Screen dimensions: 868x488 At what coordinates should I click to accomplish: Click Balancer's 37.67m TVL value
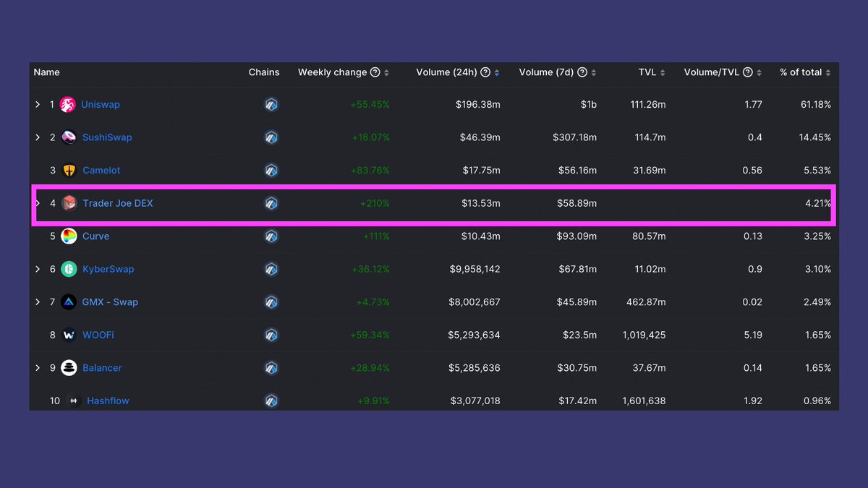649,368
